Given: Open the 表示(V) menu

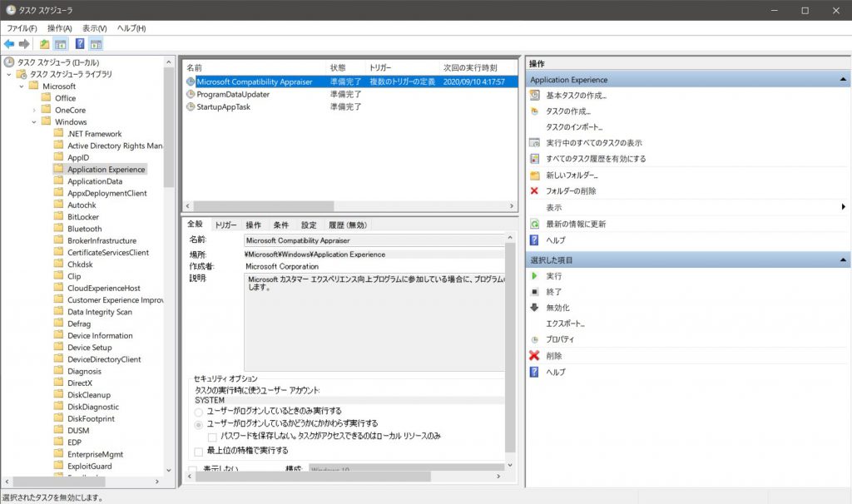Looking at the screenshot, I should (x=95, y=28).
